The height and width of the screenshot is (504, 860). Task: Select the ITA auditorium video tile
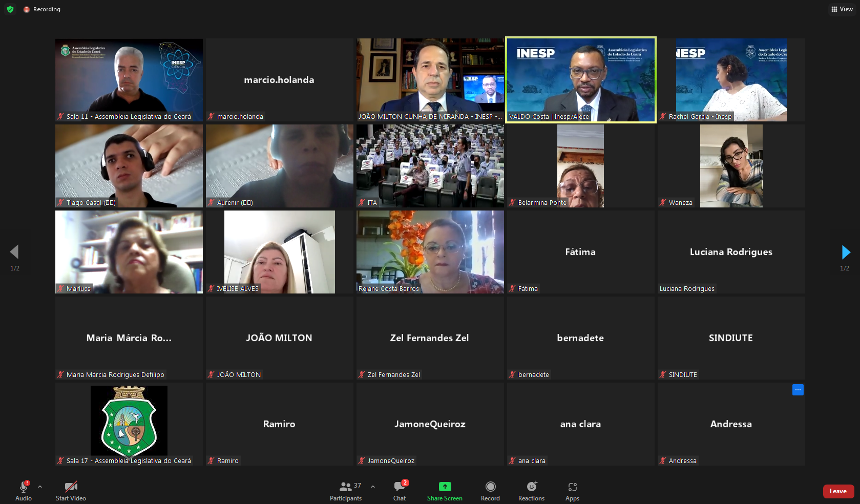pyautogui.click(x=430, y=166)
